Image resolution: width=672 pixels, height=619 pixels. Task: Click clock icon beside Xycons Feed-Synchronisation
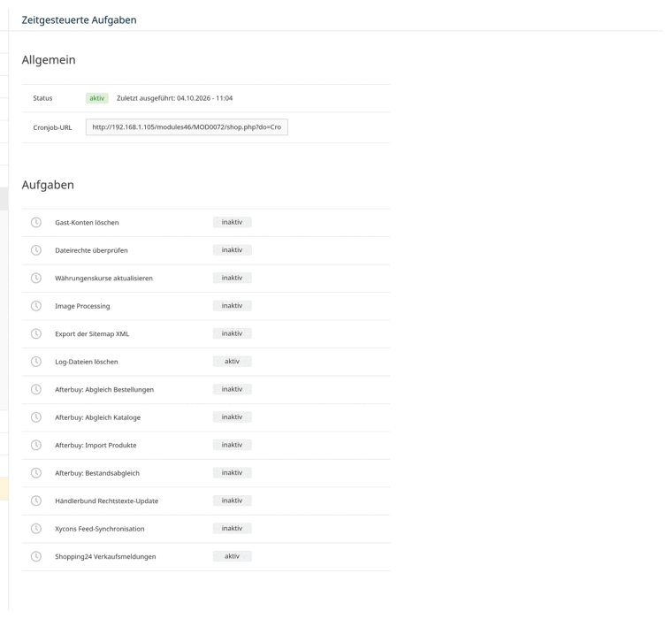36,529
